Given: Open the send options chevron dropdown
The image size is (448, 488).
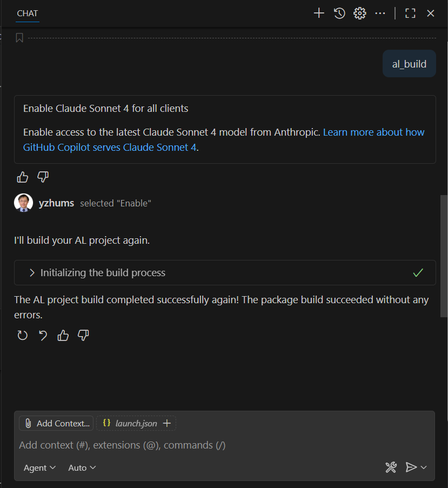Looking at the screenshot, I should coord(424,467).
